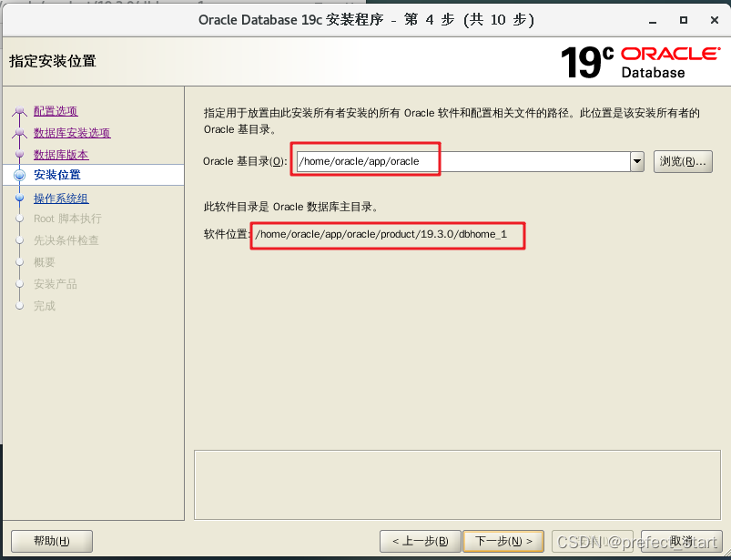This screenshot has width=731, height=560.
Task: Close the Oracle installer window
Action: pyautogui.click(x=715, y=20)
